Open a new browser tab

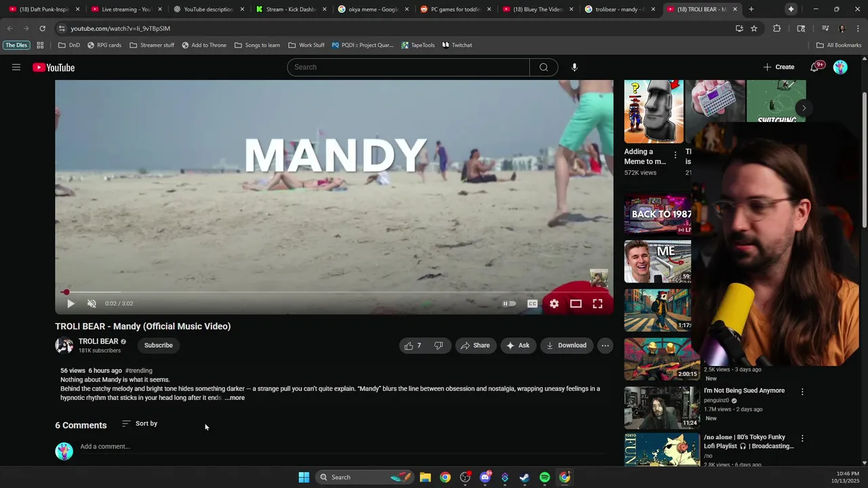(x=751, y=9)
